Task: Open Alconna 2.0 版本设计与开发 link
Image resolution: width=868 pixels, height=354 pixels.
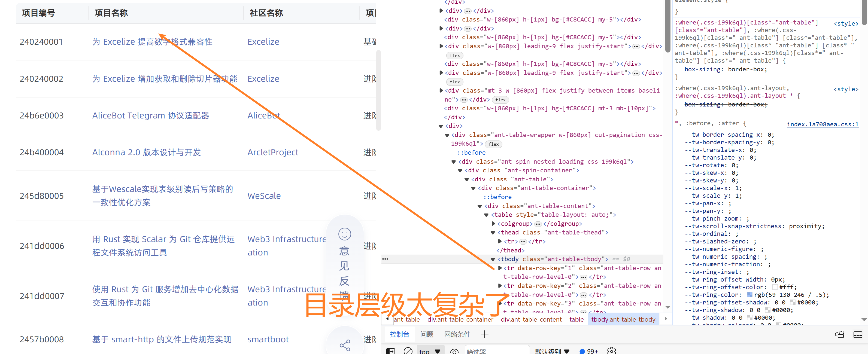Action: (x=147, y=152)
